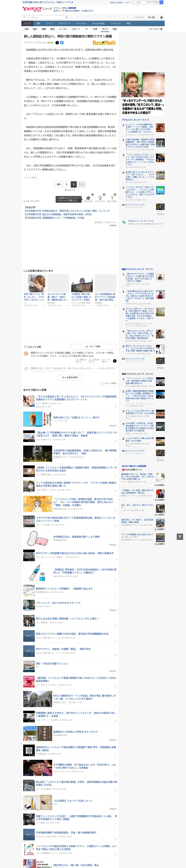
Task: Click the ログイン link
Action: (x=57, y=11)
